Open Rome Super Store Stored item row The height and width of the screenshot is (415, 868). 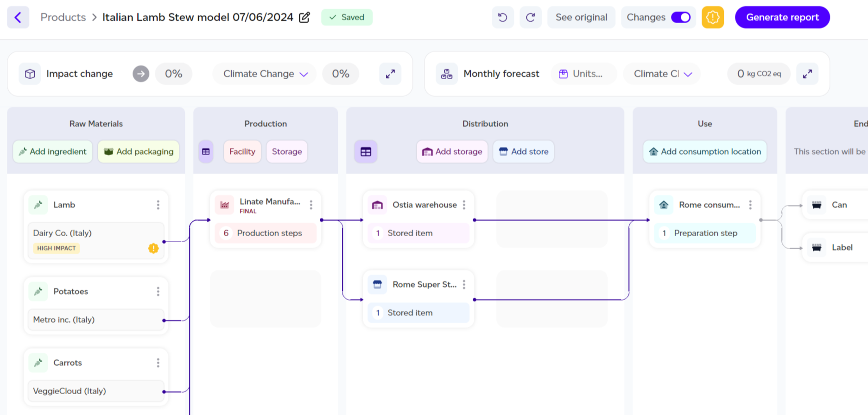[418, 313]
